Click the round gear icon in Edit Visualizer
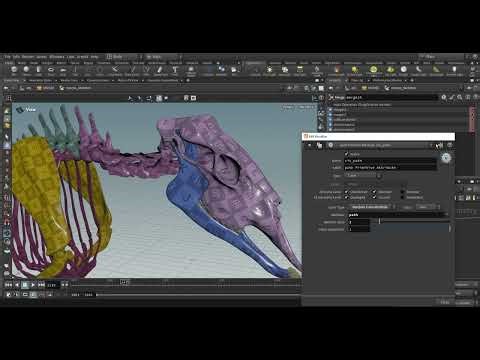 pos(446,158)
